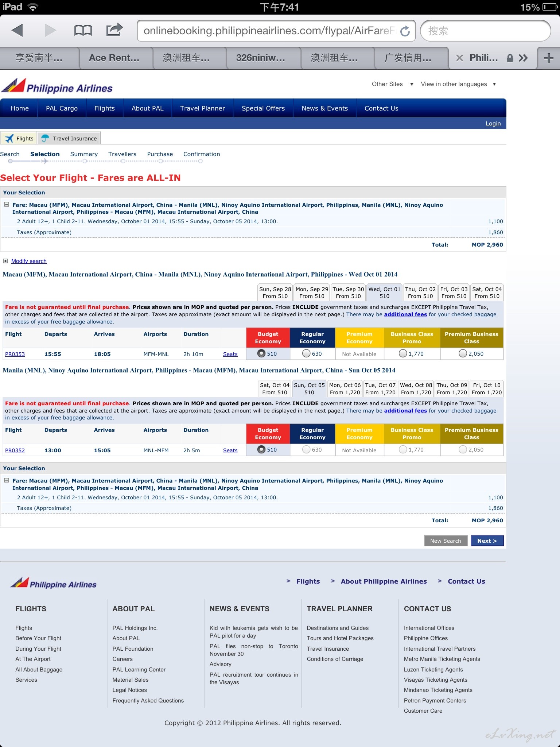Open Frequently Asked Questions footer link
This screenshot has height=747, width=560.
(x=148, y=701)
